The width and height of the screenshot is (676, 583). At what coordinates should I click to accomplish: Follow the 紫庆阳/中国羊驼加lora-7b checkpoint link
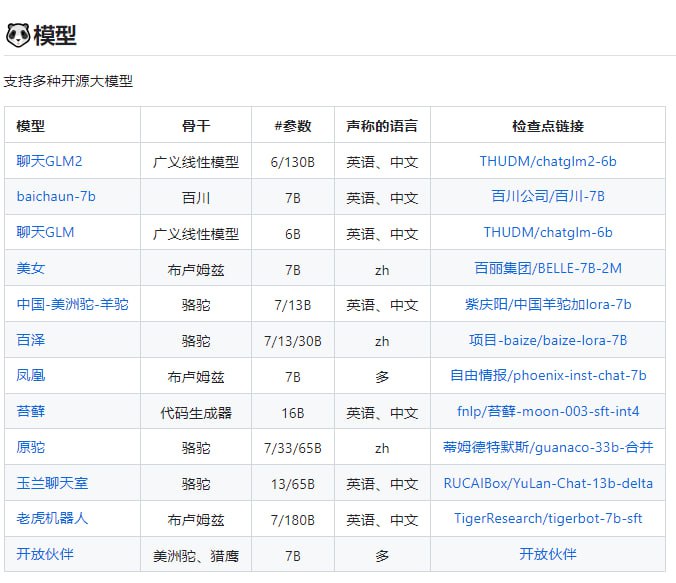coord(548,304)
